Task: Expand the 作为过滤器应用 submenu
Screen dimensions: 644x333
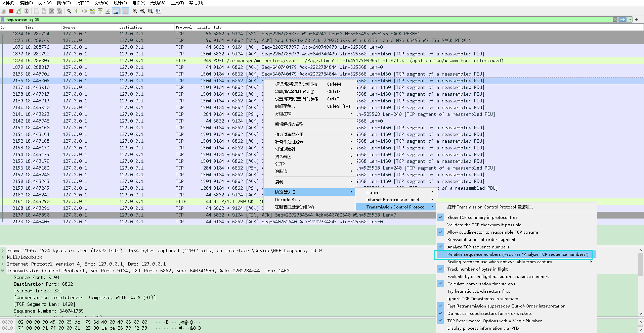Action: pos(310,135)
